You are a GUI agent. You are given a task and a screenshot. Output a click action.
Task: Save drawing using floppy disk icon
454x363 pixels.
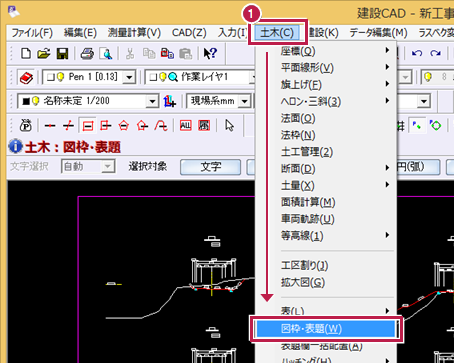[x=62, y=53]
